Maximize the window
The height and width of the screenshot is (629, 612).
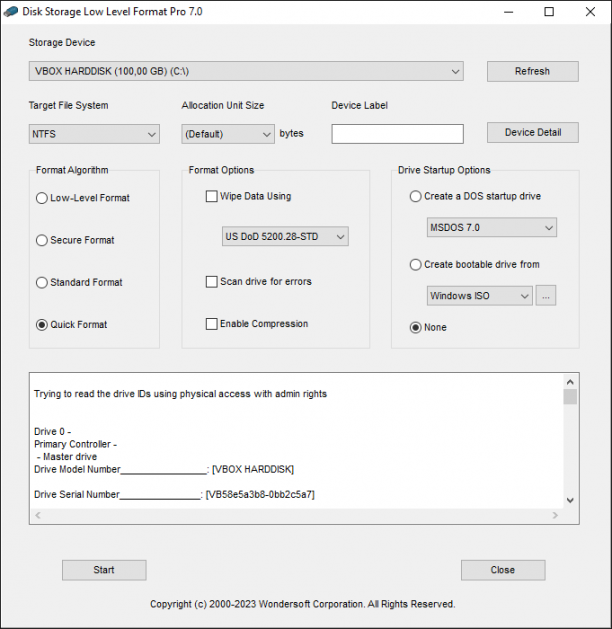click(x=549, y=12)
